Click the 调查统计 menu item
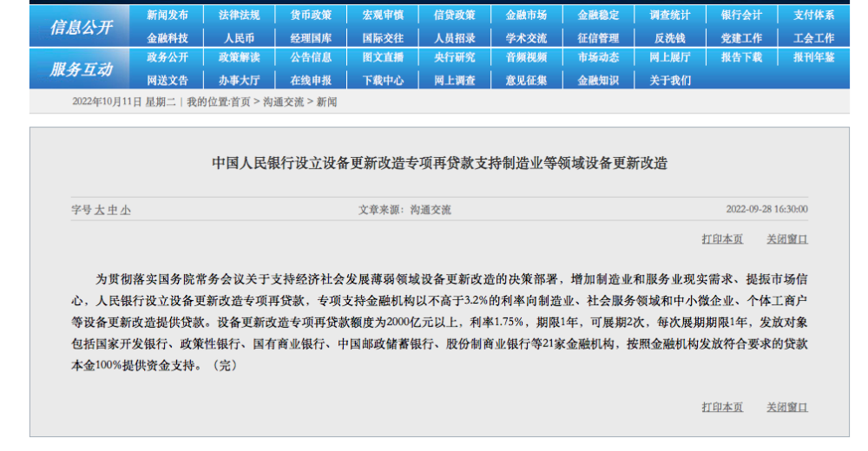 pyautogui.click(x=670, y=15)
